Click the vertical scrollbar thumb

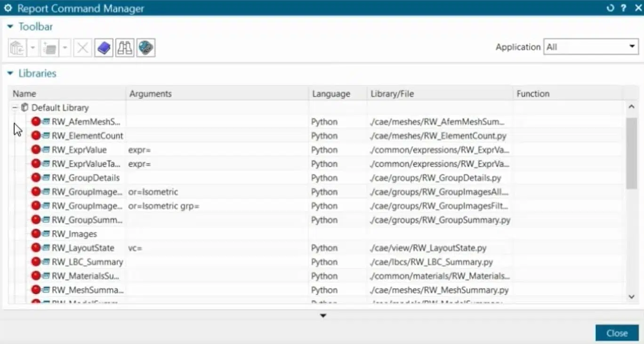coord(632,153)
